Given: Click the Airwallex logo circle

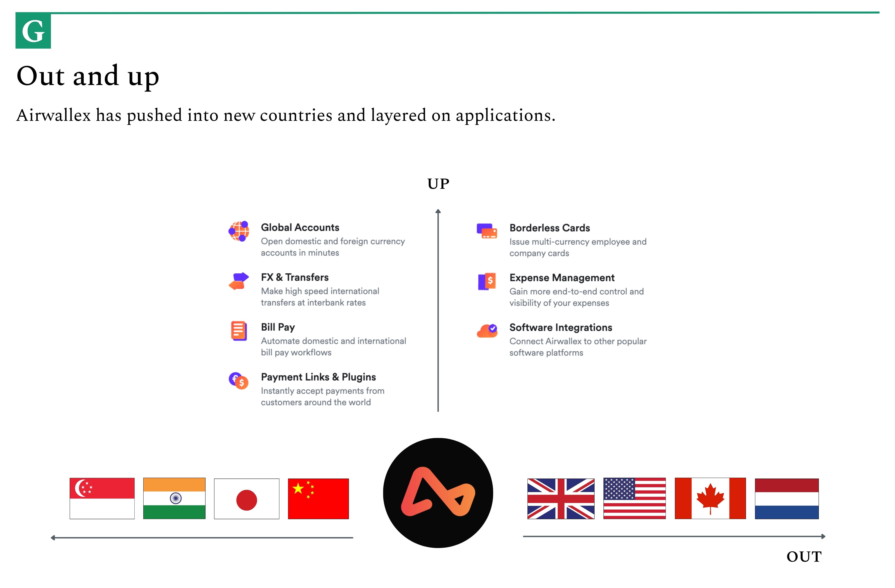Looking at the screenshot, I should click(x=438, y=493).
